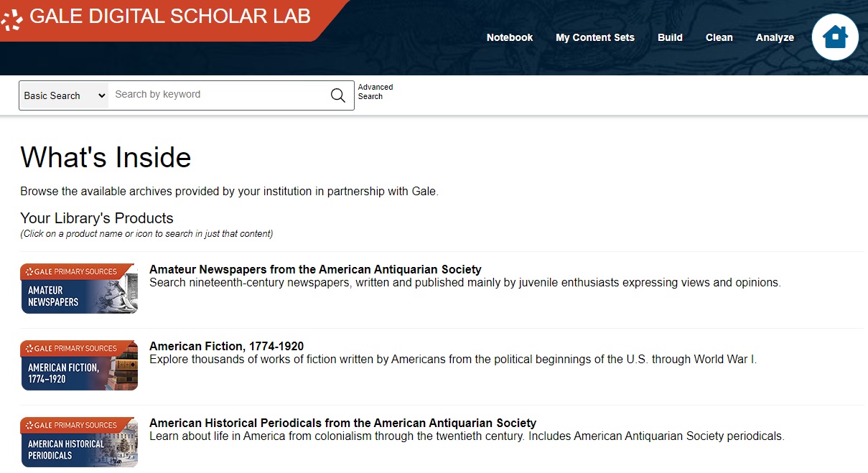Open the Advanced Search link
The width and height of the screenshot is (868, 473).
tap(375, 92)
